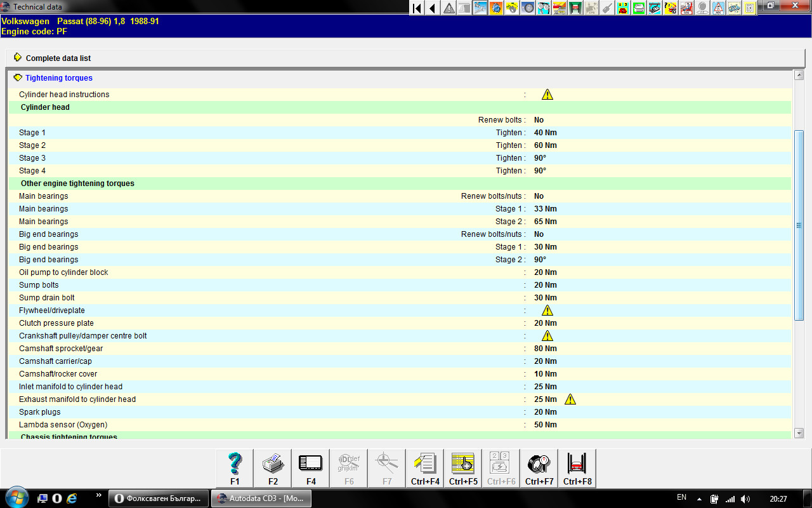Jump to first page using the toolbar arrow
Viewport: 812px width, 508px height.
click(x=417, y=8)
